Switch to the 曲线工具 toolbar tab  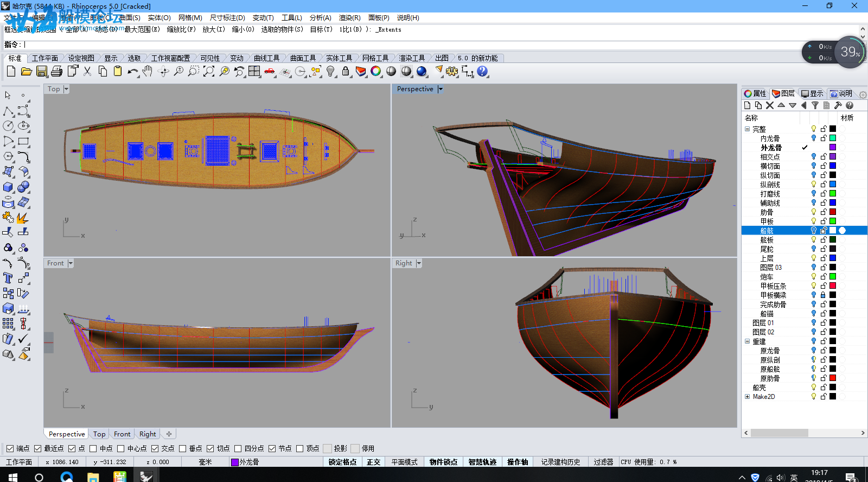266,58
